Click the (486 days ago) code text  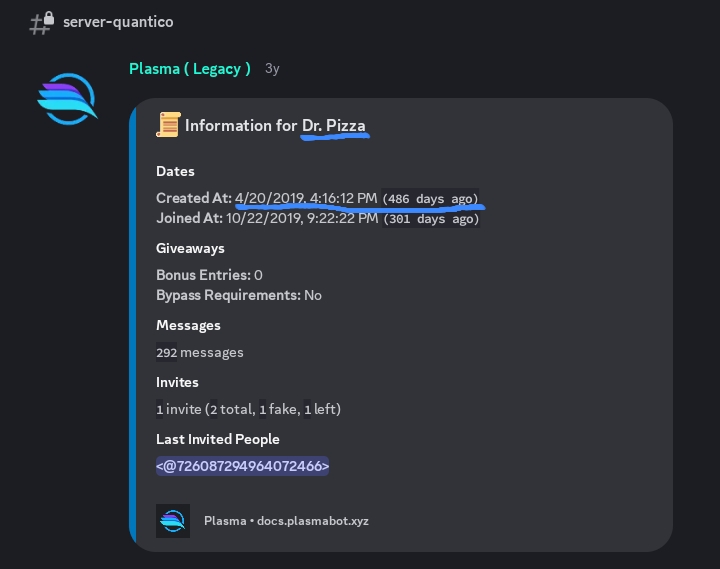[430, 199]
